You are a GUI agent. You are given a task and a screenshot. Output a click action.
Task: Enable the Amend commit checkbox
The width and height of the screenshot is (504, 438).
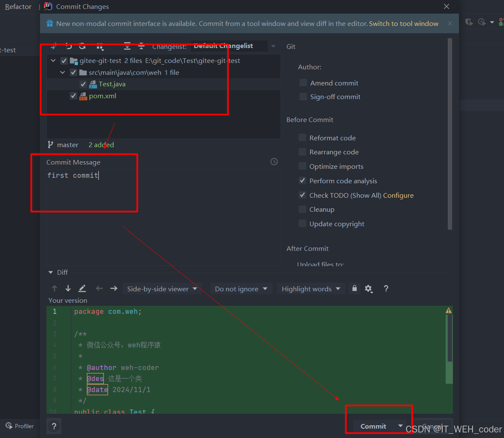pyautogui.click(x=303, y=83)
